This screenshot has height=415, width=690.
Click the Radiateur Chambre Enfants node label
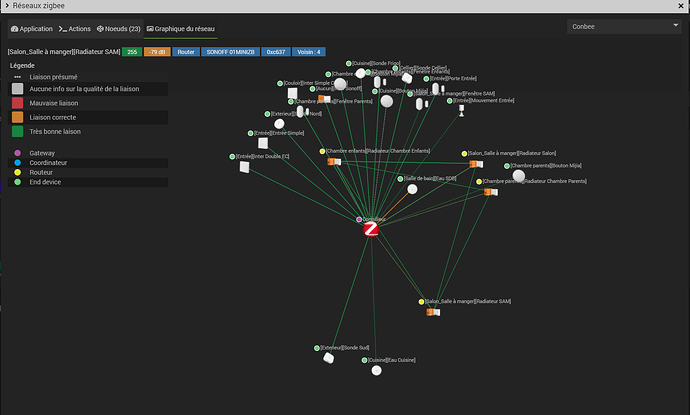tap(378, 151)
